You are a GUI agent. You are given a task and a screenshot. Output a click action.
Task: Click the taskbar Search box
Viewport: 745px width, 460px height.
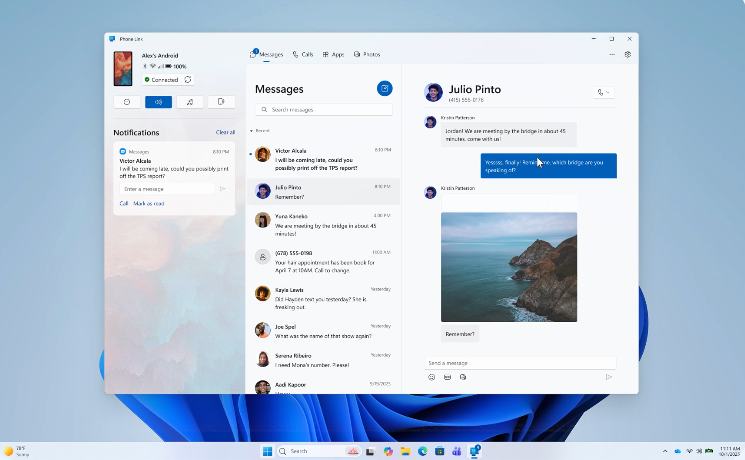click(318, 451)
